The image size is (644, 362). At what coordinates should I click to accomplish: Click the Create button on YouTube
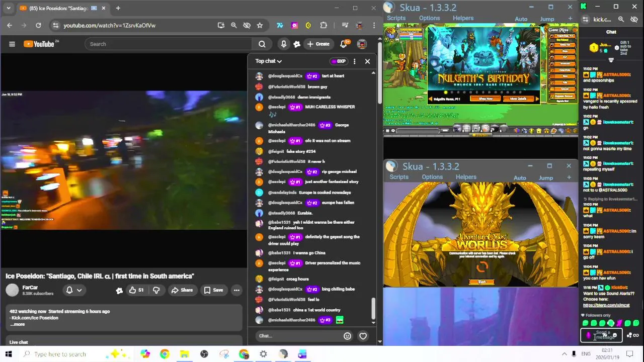318,44
